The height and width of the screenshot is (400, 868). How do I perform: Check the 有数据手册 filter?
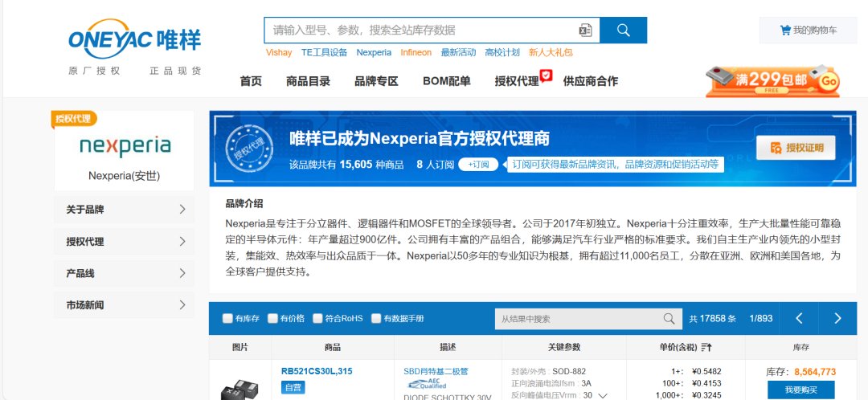pos(376,319)
